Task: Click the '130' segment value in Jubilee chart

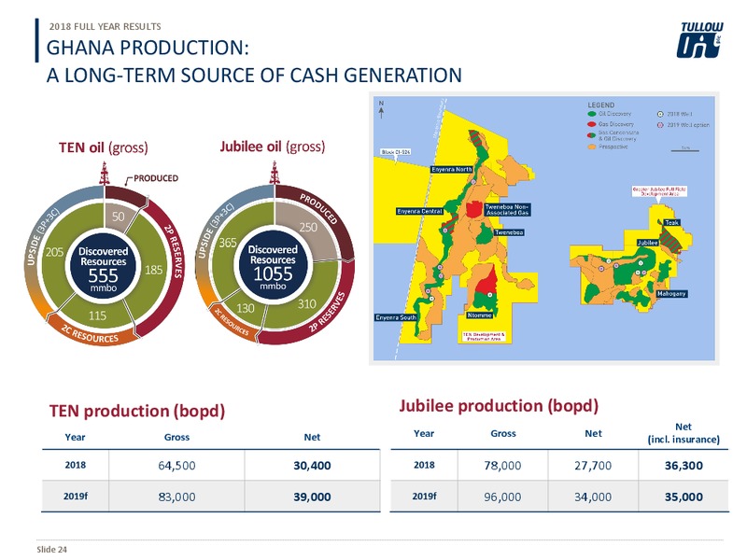Action: [246, 308]
